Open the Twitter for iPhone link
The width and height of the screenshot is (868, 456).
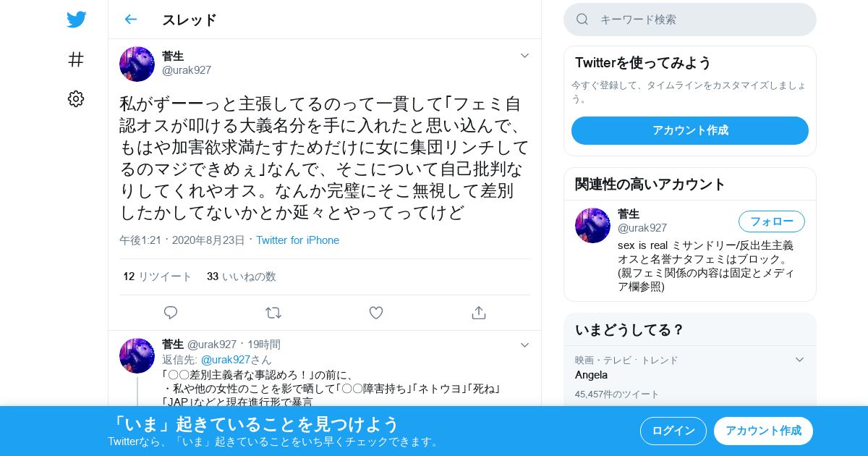(297, 240)
